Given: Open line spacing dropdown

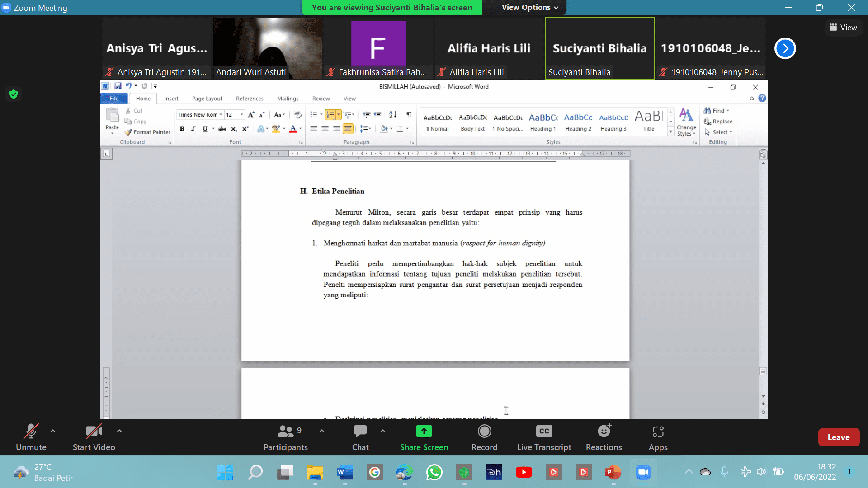Looking at the screenshot, I should click(x=365, y=129).
